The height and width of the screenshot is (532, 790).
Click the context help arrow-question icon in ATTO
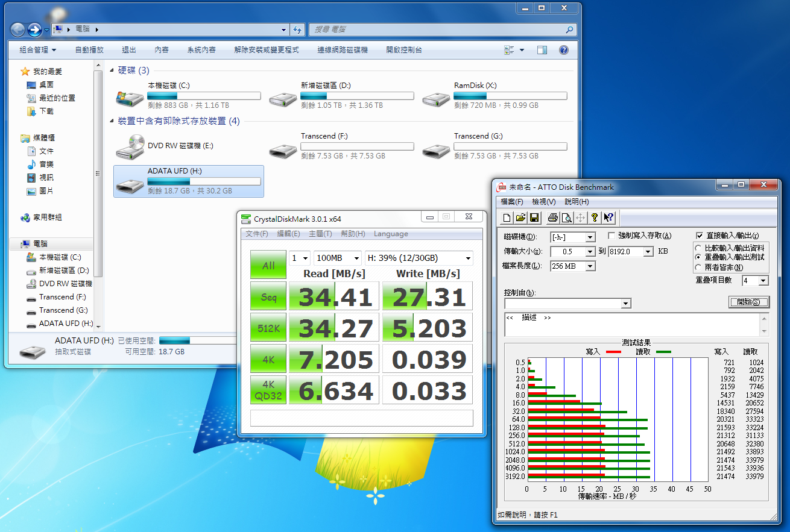tap(608, 217)
